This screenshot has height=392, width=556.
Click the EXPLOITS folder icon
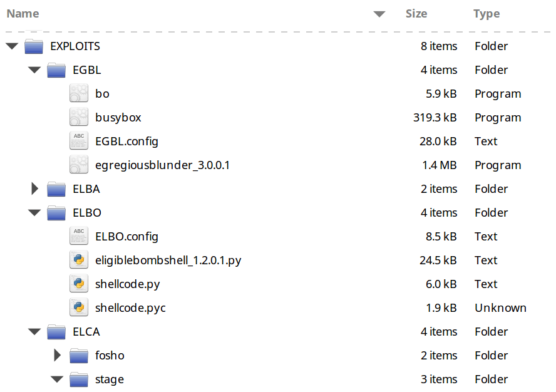pos(34,46)
